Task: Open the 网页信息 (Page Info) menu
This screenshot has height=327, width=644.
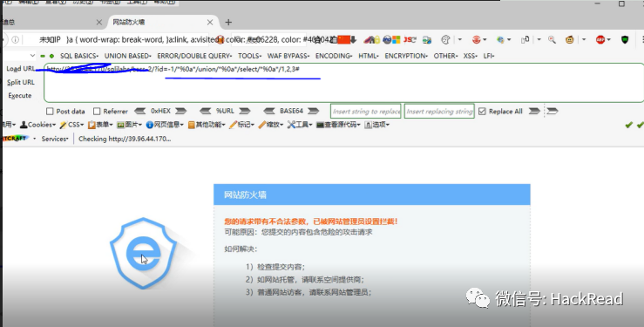Action: pyautogui.click(x=165, y=125)
